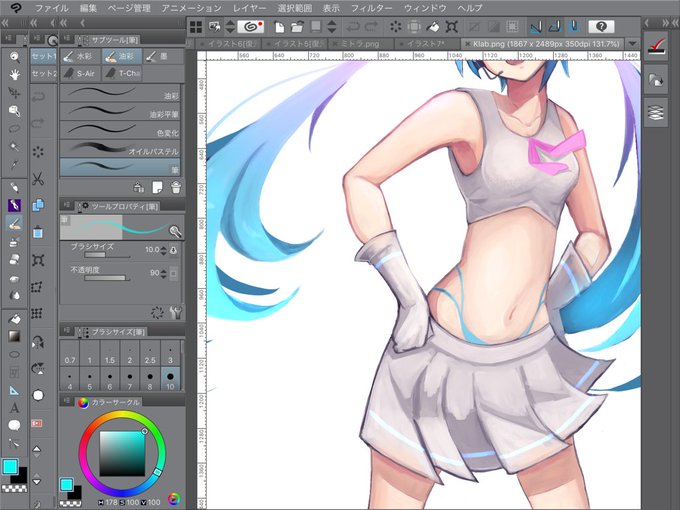This screenshot has height=510, width=680.
Task: Open Sub Tool panel menu icon
Action: (67, 39)
